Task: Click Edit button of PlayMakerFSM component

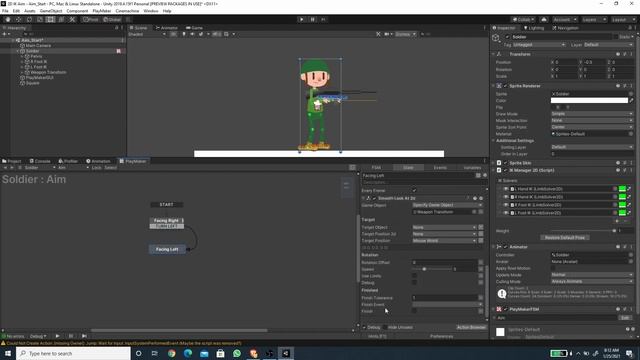Action: pyautogui.click(x=624, y=318)
